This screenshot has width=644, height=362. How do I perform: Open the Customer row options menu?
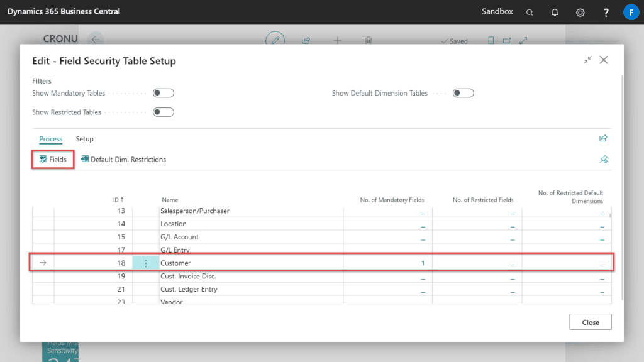(x=145, y=263)
